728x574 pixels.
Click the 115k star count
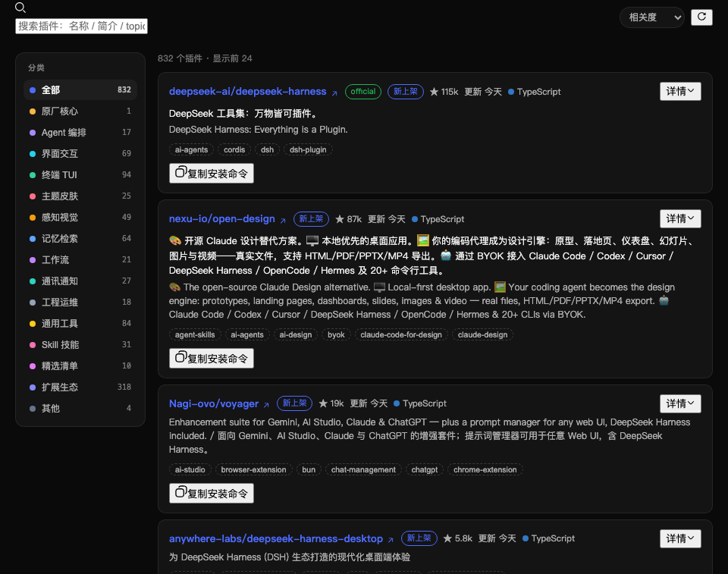(444, 92)
